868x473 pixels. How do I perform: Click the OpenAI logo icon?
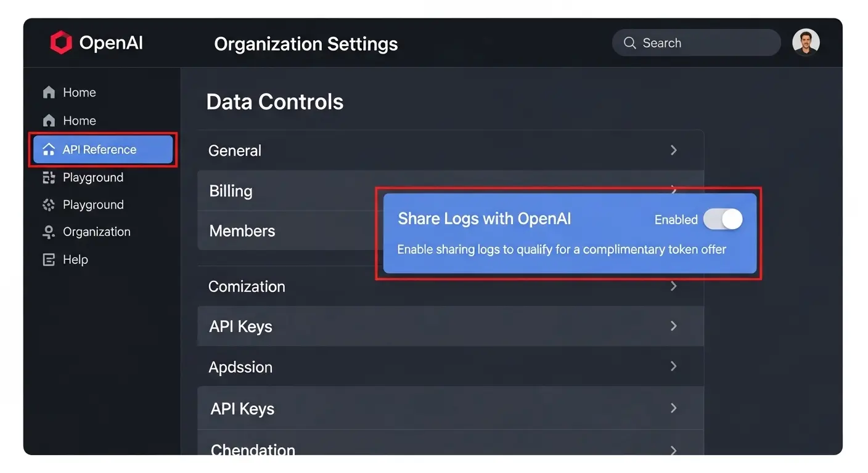pyautogui.click(x=61, y=43)
